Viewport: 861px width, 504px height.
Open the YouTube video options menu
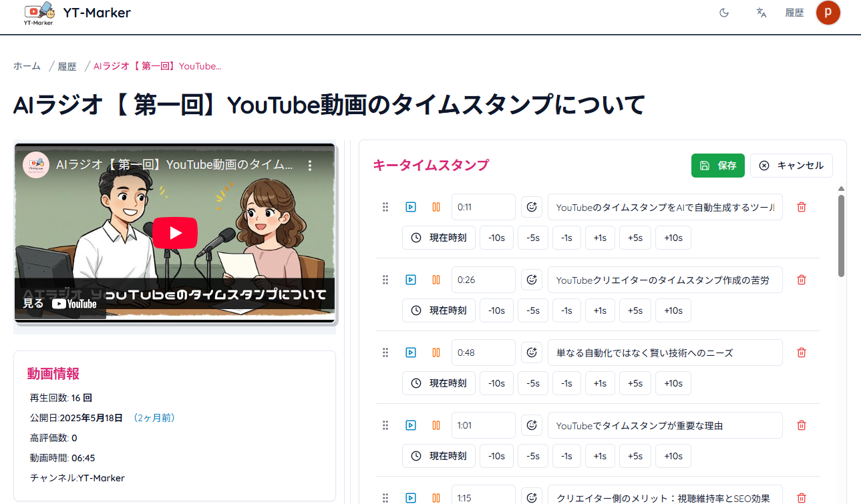pos(310,165)
